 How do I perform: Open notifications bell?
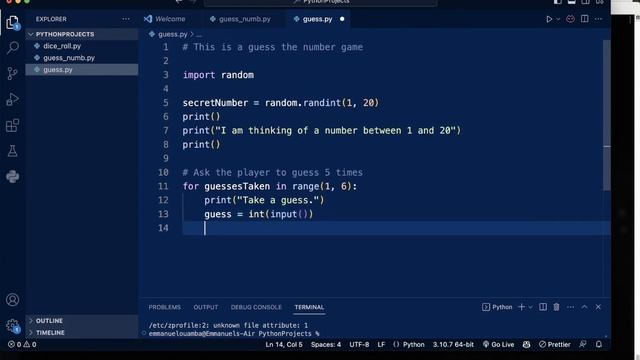click(599, 344)
